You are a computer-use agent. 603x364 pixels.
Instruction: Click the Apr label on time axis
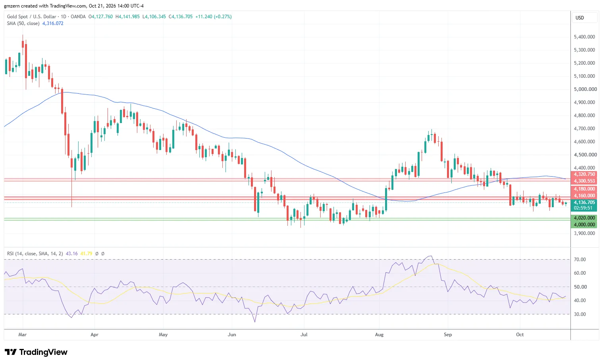click(x=94, y=335)
